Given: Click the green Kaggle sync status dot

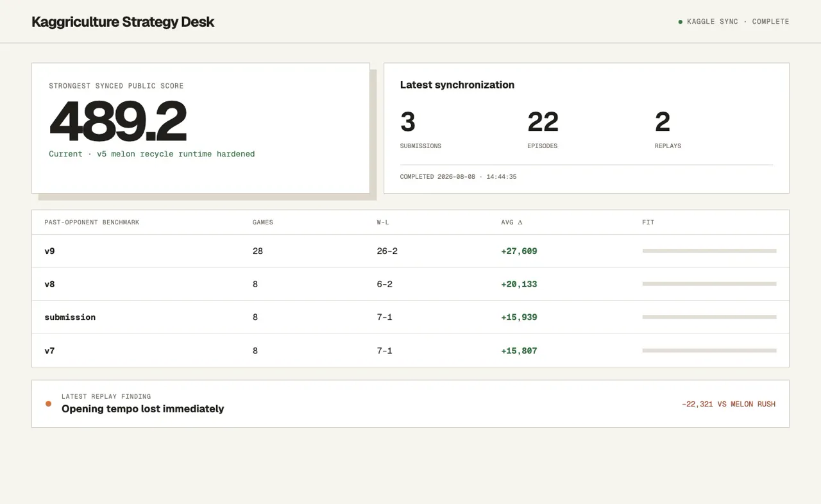Looking at the screenshot, I should [681, 22].
